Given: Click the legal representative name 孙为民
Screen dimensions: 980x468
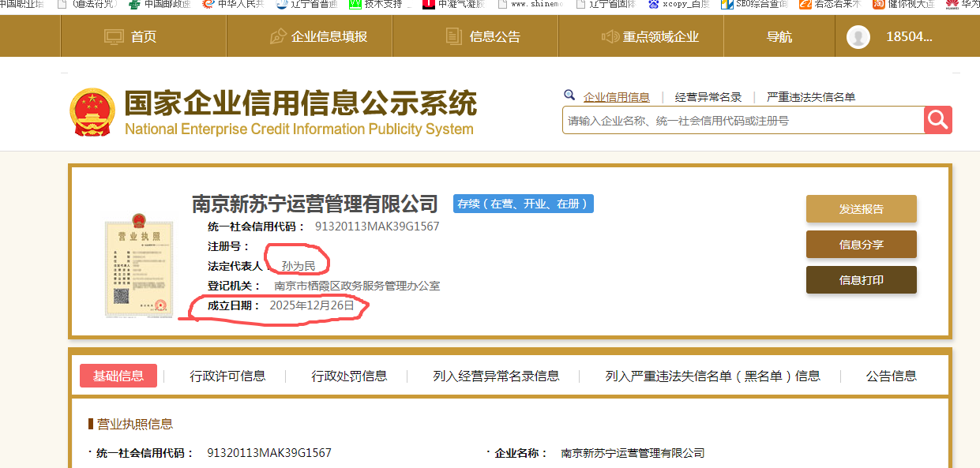Looking at the screenshot, I should (x=299, y=266).
